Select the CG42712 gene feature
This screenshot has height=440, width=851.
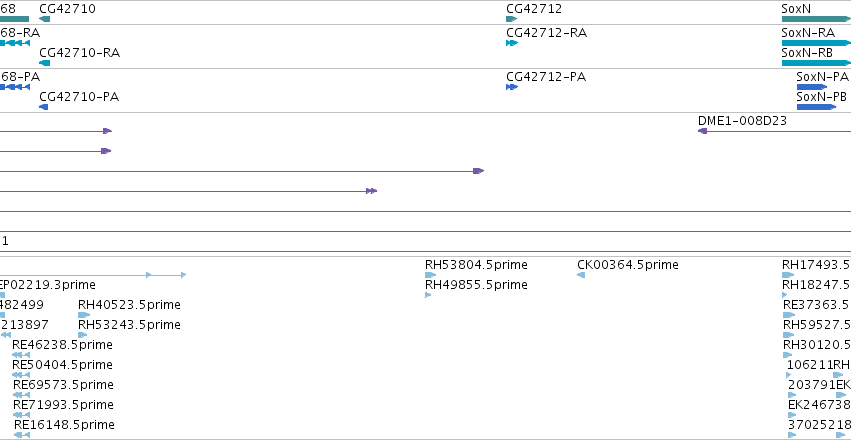click(511, 19)
